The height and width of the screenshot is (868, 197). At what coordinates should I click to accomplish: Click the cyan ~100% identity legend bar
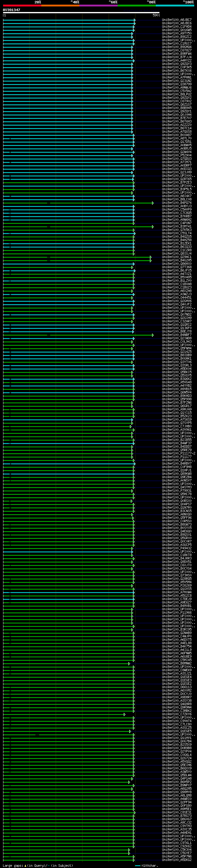click(x=175, y=6)
